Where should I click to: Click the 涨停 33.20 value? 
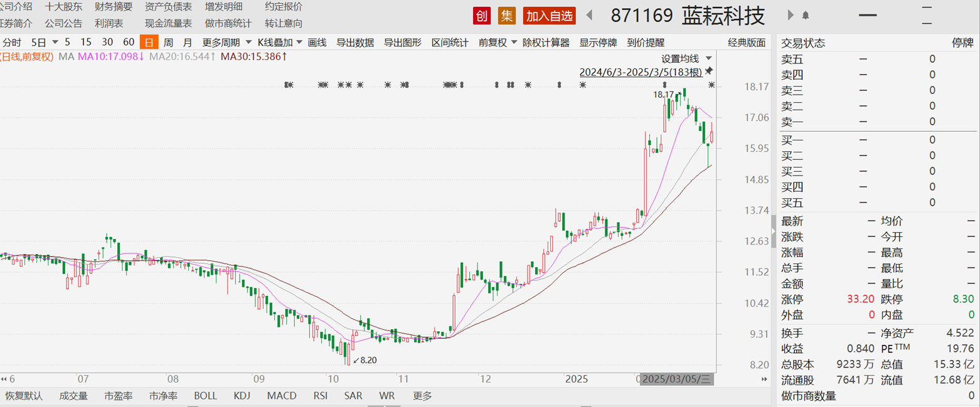point(861,299)
